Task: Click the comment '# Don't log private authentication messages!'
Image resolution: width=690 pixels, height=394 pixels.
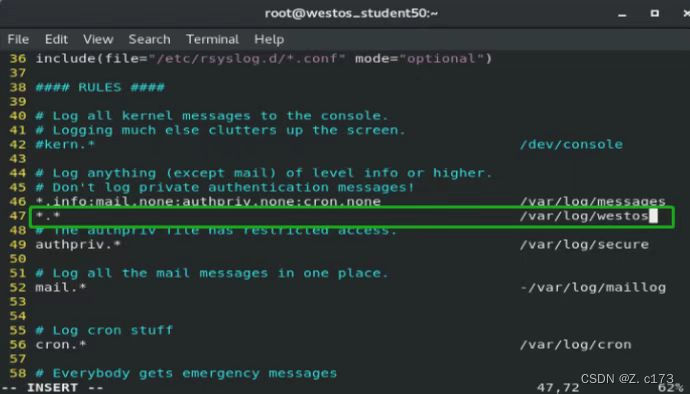Action: tap(225, 188)
